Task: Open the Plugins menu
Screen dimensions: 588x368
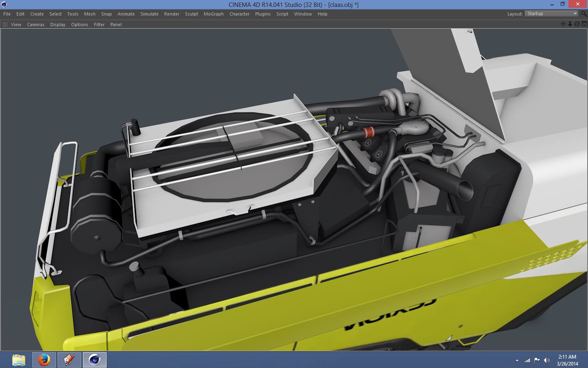Action: pos(263,14)
